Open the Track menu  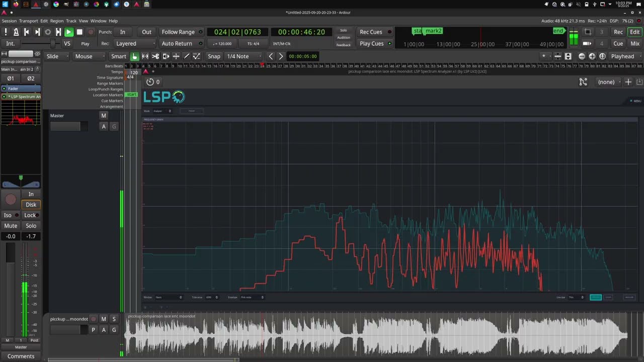pos(71,21)
